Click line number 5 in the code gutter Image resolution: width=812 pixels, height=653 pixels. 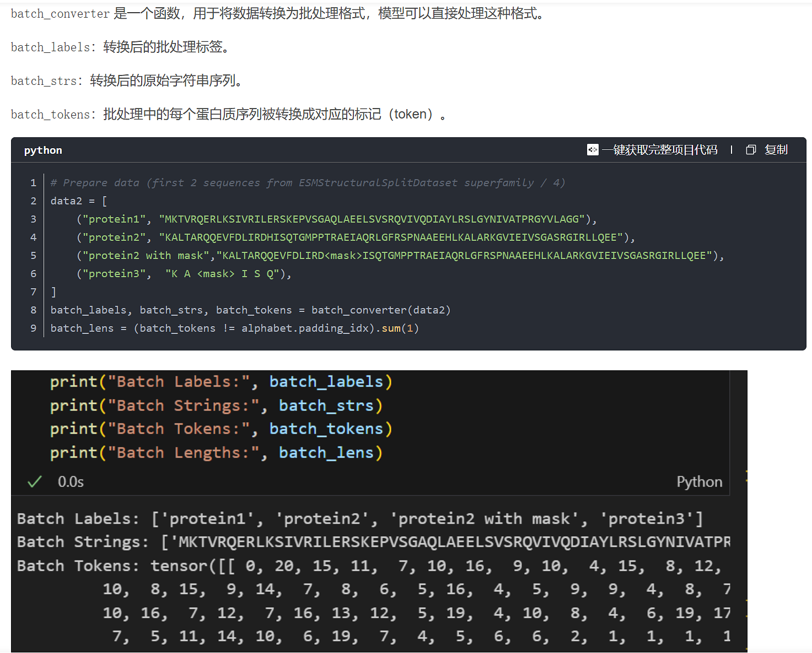[x=34, y=256]
